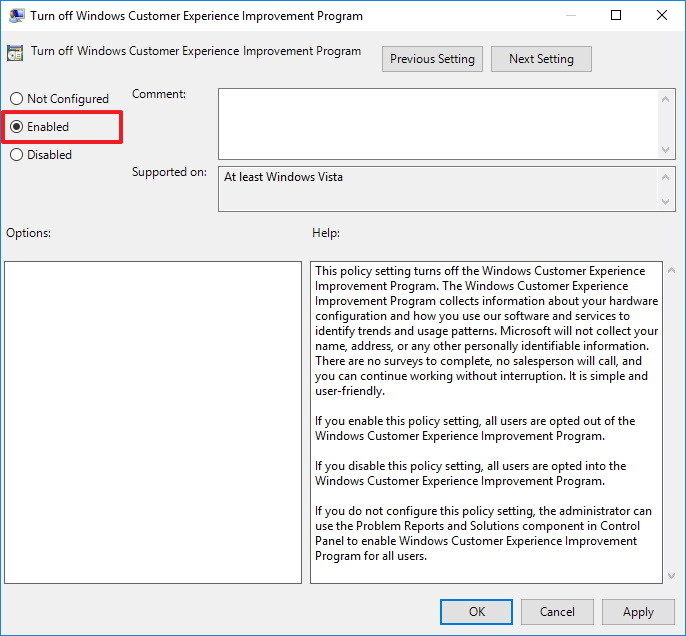Viewport: 686px width, 636px height.
Task: Click Help pane scroll up arrow
Action: [x=672, y=271]
